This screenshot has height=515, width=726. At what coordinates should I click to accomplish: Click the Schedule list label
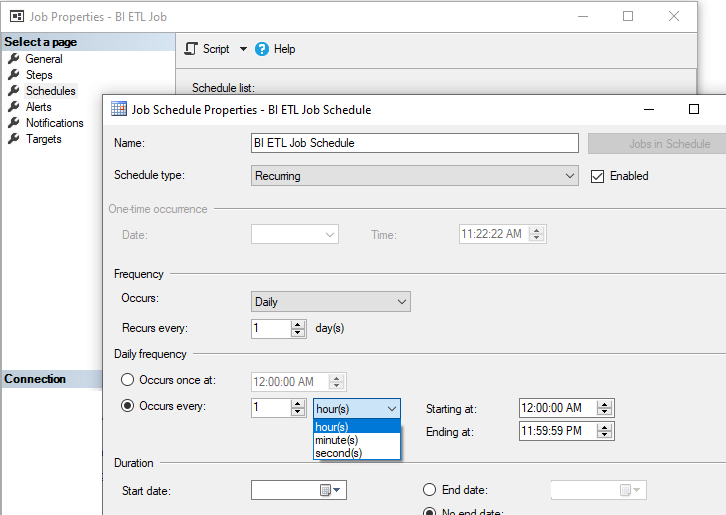223,88
